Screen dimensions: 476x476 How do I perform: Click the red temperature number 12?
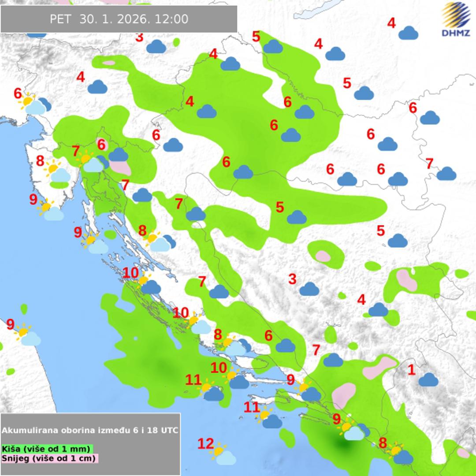(205, 444)
